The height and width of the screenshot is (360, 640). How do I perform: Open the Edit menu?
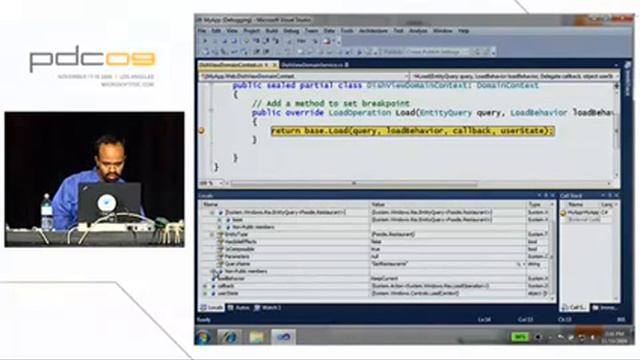point(216,31)
